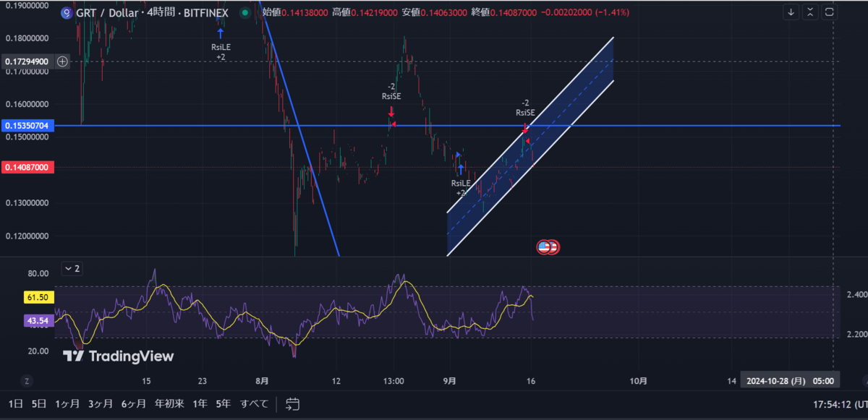Click the TradingView logo
The height and width of the screenshot is (420, 868).
point(118,356)
